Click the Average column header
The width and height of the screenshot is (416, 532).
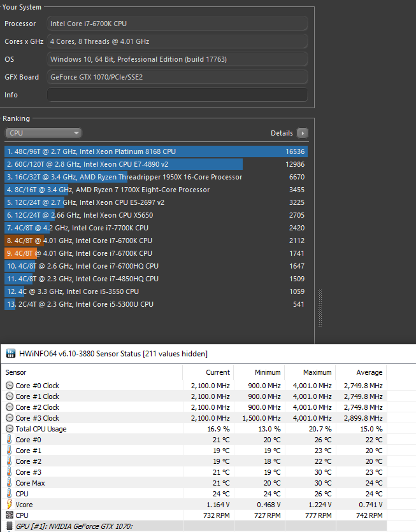361,372
